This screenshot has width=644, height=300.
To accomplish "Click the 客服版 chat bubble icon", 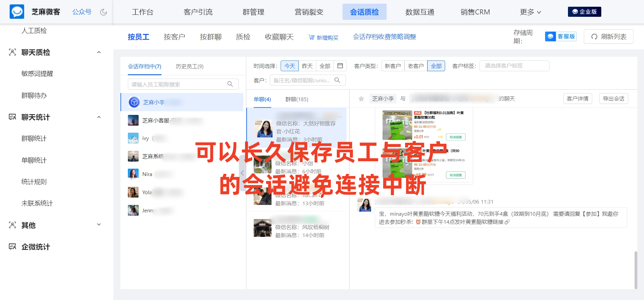I will [550, 36].
